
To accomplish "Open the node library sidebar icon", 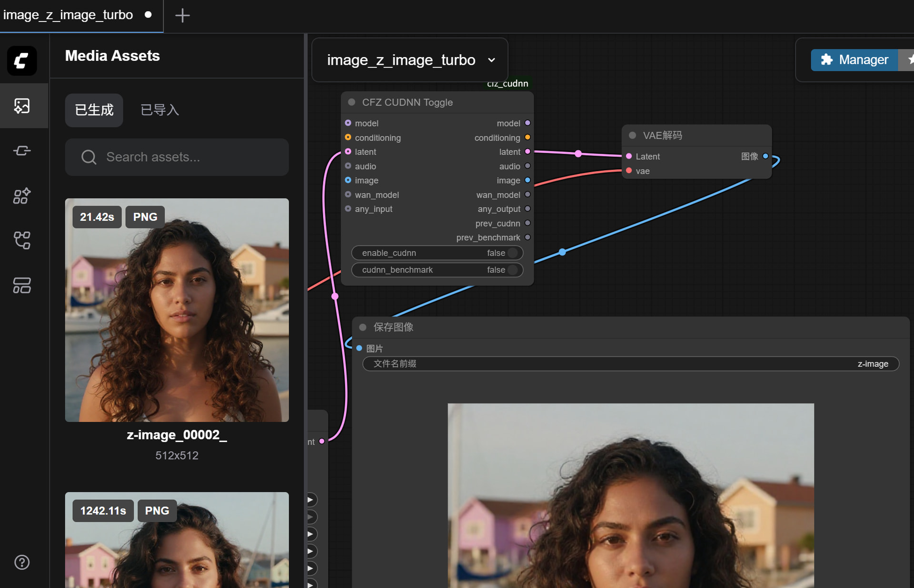I will click(22, 196).
